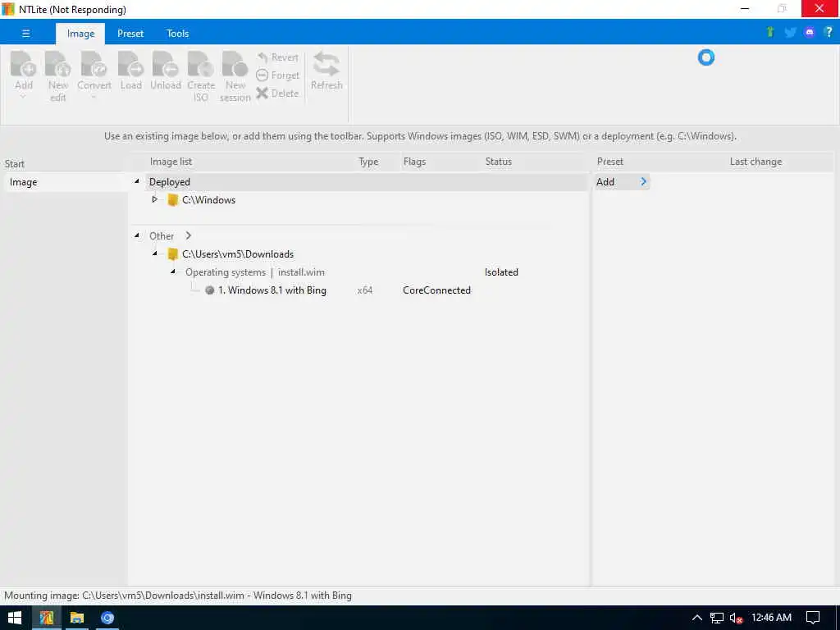The height and width of the screenshot is (630, 840).
Task: Collapse the Operating systems install.wim node
Action: click(173, 272)
